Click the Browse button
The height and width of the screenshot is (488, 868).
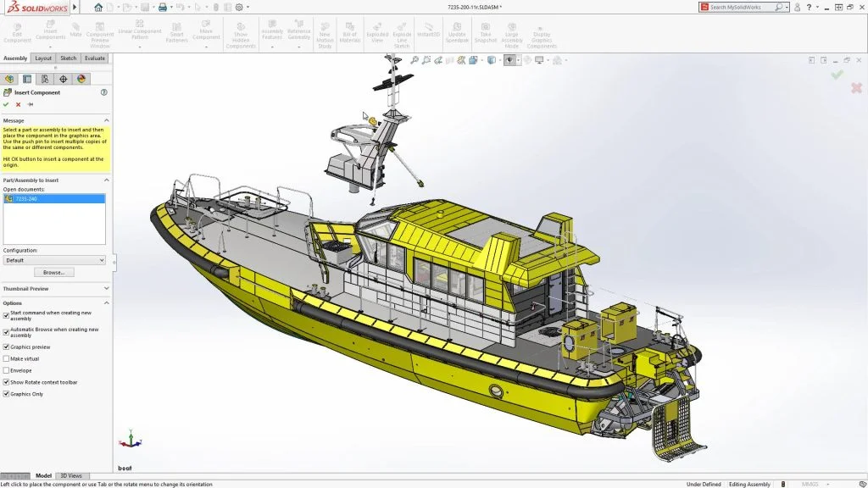(x=53, y=272)
